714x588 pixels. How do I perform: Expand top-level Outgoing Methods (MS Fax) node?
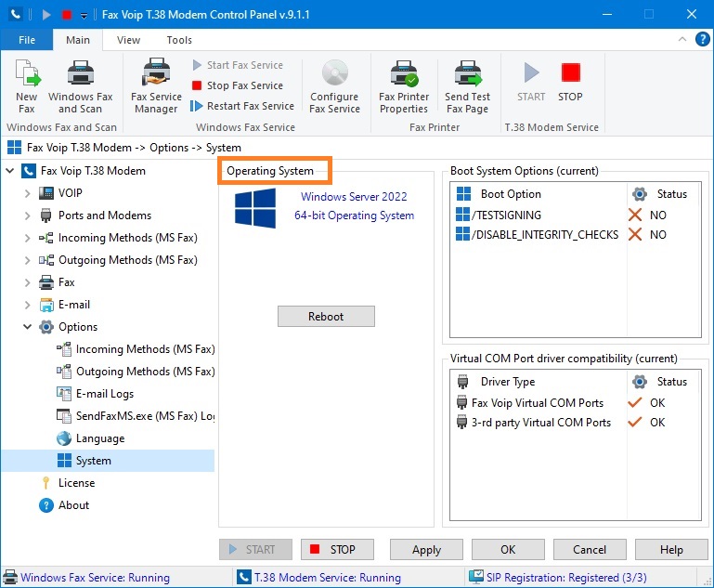point(27,260)
